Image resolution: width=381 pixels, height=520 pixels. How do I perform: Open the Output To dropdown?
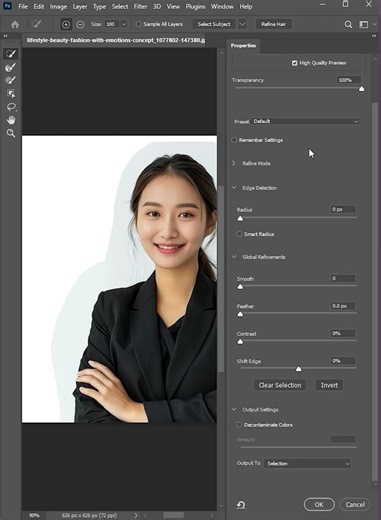point(307,464)
